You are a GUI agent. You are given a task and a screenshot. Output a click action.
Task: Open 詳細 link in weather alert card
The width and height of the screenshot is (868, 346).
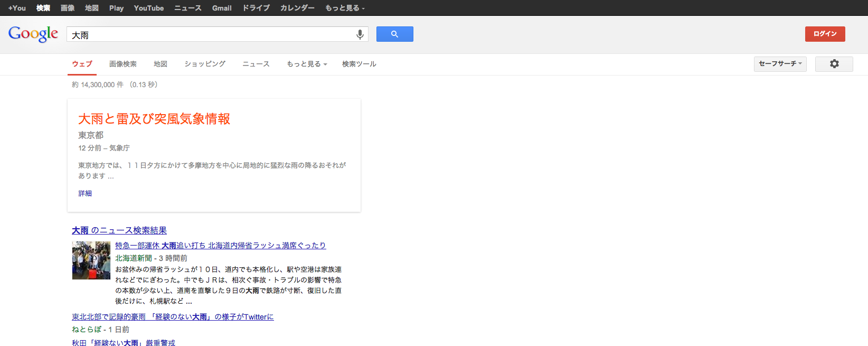85,193
